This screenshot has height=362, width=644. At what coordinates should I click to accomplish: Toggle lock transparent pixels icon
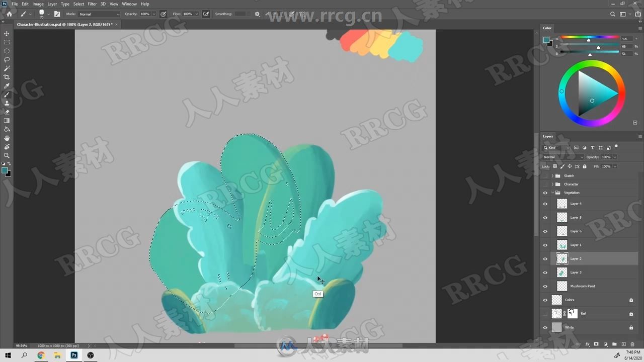point(555,166)
